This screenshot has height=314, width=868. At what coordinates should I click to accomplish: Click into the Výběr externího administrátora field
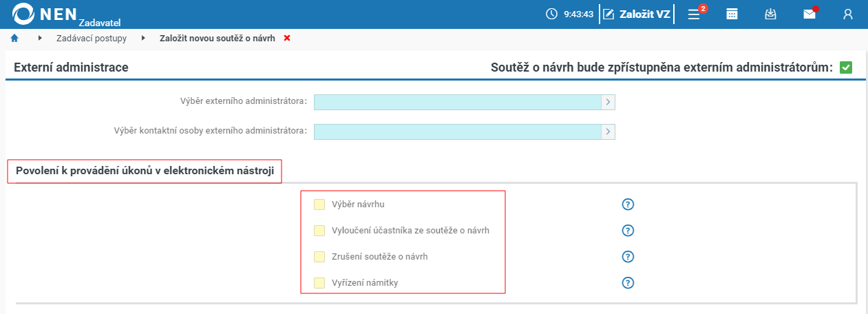tap(458, 103)
